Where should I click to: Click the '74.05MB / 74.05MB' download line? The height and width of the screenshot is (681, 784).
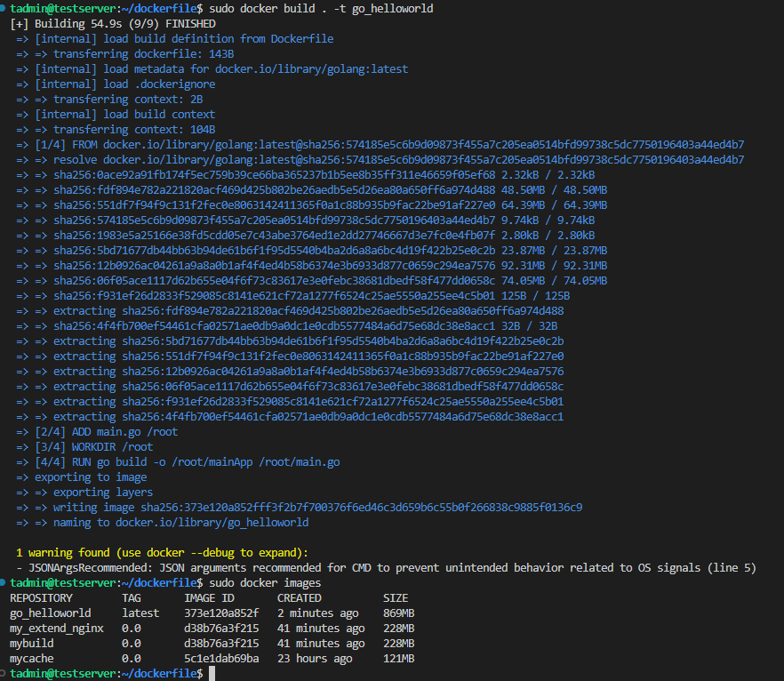point(311,281)
